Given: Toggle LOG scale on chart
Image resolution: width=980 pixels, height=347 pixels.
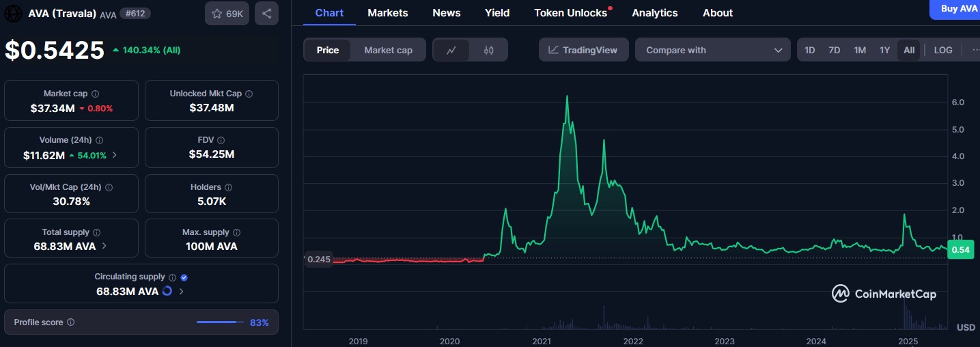Looking at the screenshot, I should click(x=943, y=50).
